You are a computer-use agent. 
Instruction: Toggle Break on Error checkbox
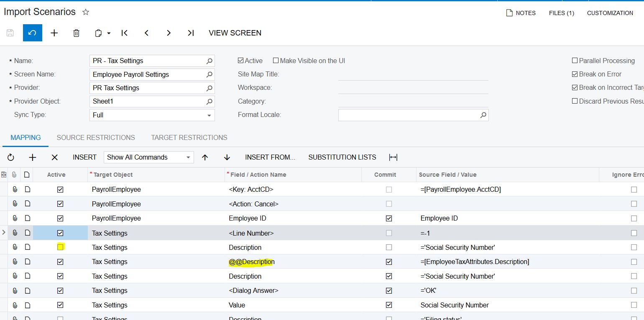pos(575,74)
